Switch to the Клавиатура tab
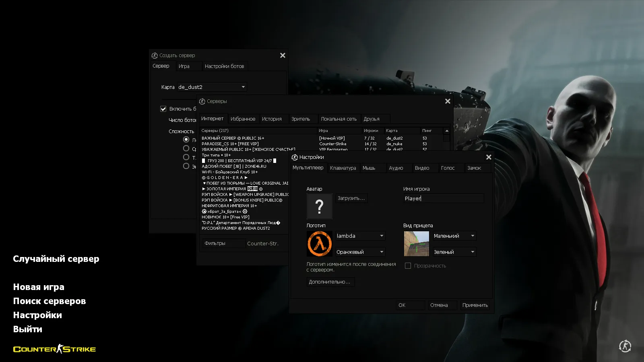Screen dimensions: 644x362 coord(343,168)
